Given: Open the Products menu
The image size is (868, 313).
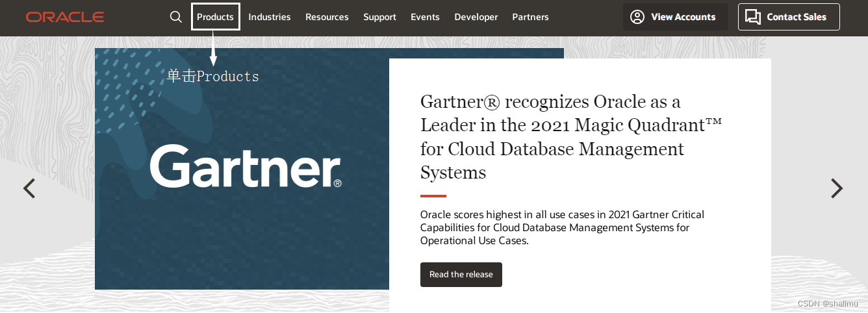Looking at the screenshot, I should pyautogui.click(x=216, y=17).
